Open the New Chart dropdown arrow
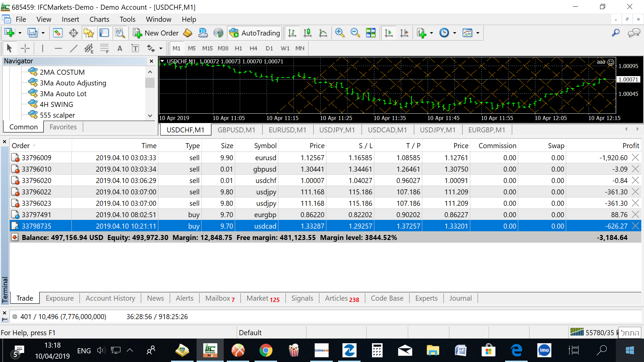 pos(20,33)
